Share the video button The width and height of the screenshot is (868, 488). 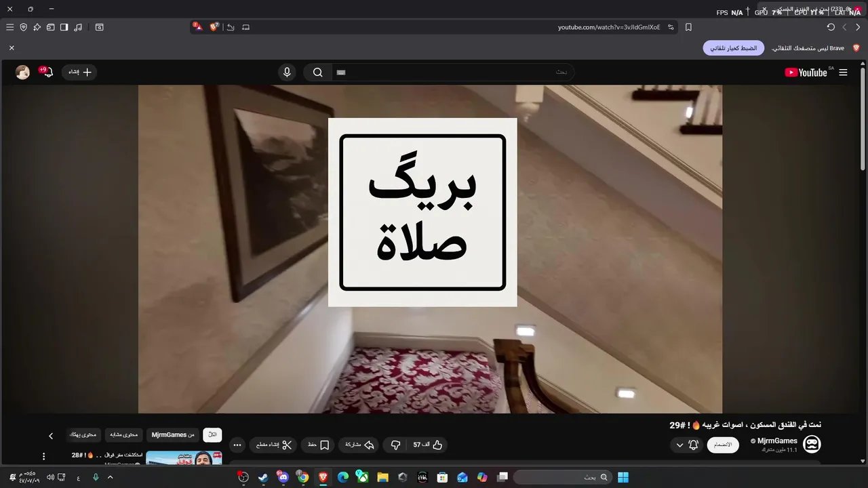359,445
